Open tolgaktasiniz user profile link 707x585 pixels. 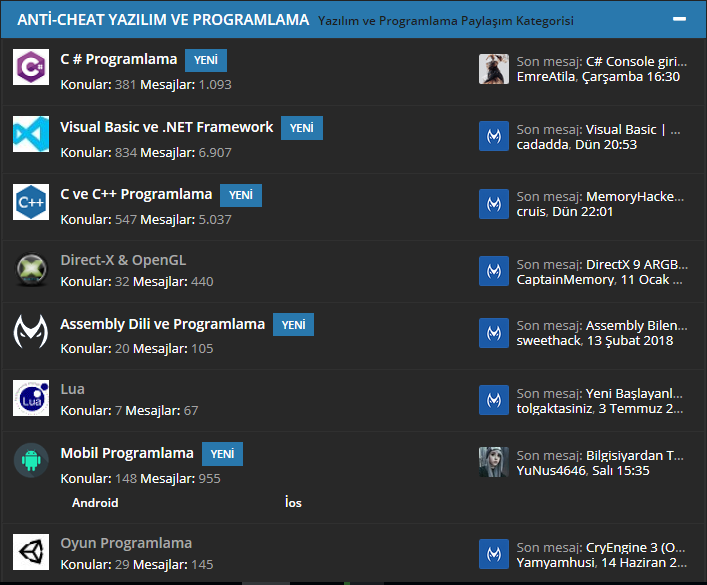(x=554, y=409)
